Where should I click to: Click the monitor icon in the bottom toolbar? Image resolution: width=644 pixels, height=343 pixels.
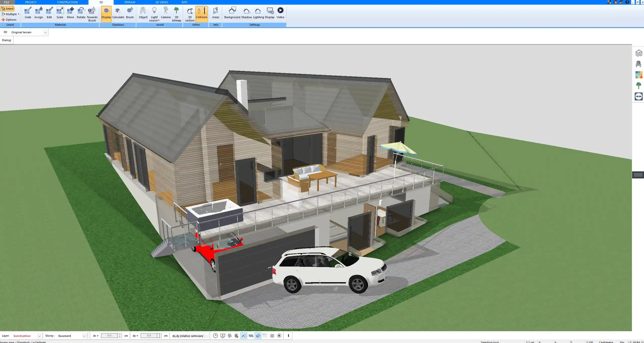pos(223,336)
